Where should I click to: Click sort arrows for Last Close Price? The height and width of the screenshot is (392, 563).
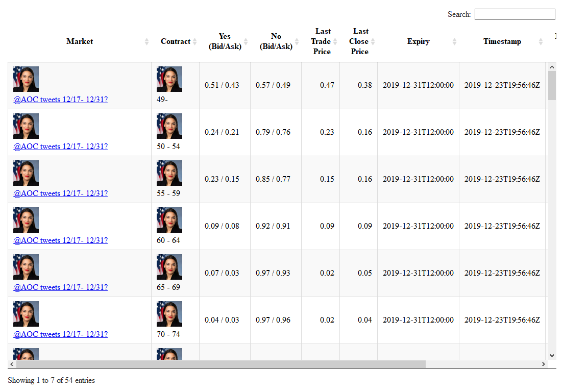[373, 42]
